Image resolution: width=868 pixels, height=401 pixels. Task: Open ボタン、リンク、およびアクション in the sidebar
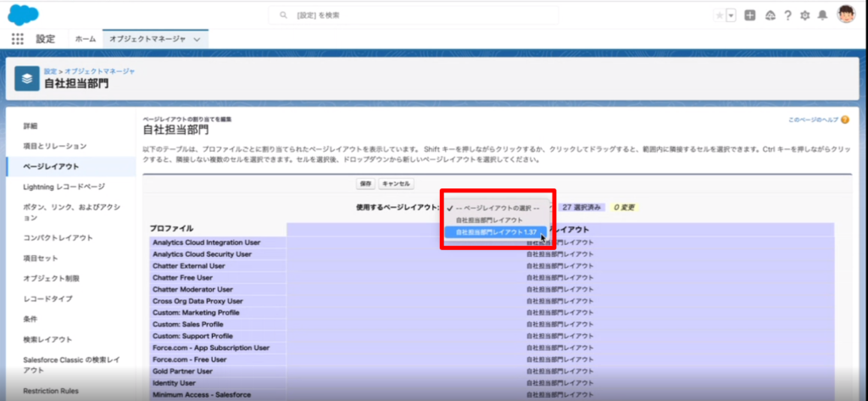[71, 212]
